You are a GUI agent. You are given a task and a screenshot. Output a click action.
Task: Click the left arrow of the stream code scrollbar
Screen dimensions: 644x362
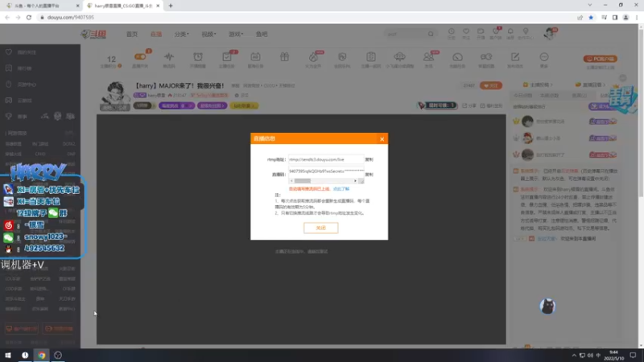click(291, 180)
